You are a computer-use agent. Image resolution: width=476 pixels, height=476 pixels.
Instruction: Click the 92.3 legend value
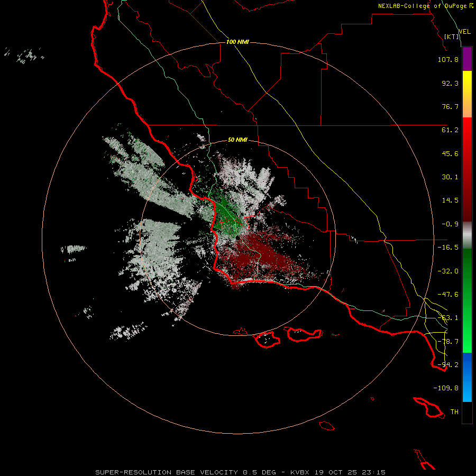tap(450, 83)
